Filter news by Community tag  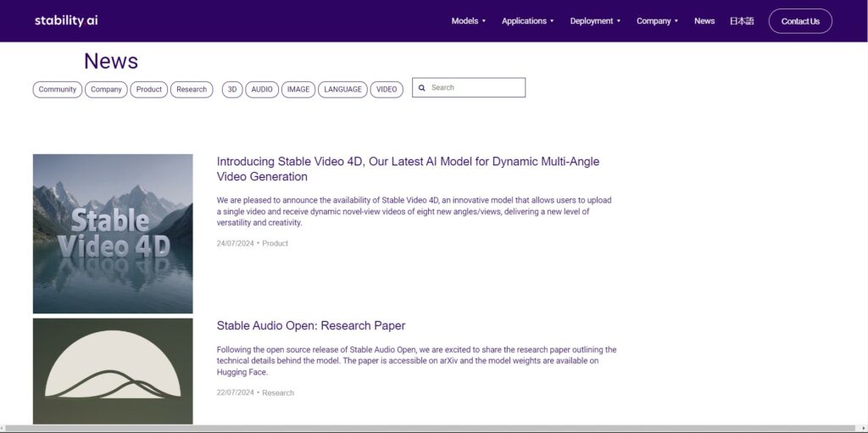pyautogui.click(x=58, y=89)
